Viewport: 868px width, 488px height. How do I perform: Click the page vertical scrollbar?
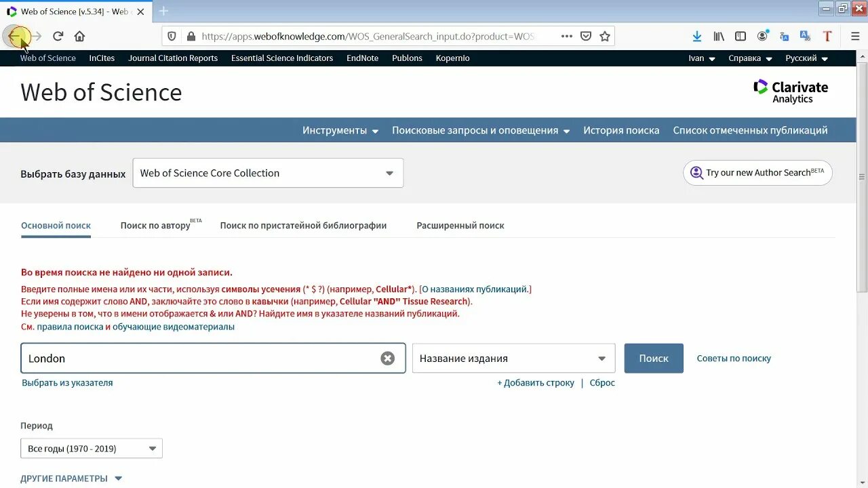point(862,176)
